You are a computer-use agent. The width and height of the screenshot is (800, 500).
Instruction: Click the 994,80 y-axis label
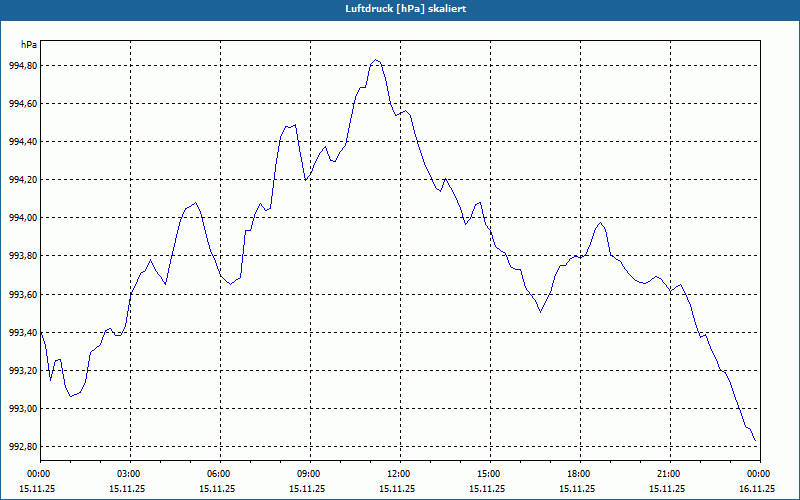(23, 66)
